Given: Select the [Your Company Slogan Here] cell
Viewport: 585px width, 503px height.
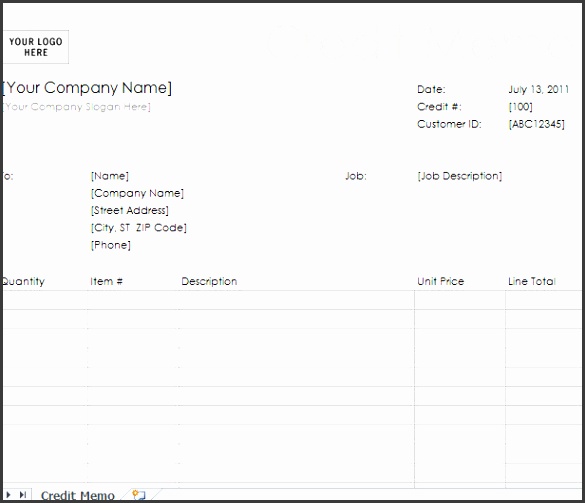Looking at the screenshot, I should tap(76, 107).
